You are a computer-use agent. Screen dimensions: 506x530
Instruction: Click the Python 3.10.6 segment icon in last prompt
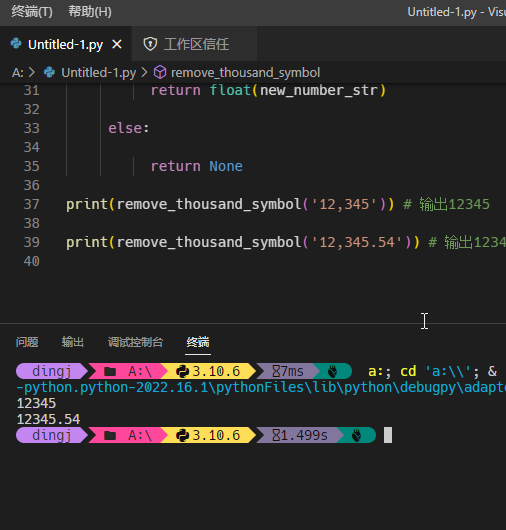coord(183,435)
